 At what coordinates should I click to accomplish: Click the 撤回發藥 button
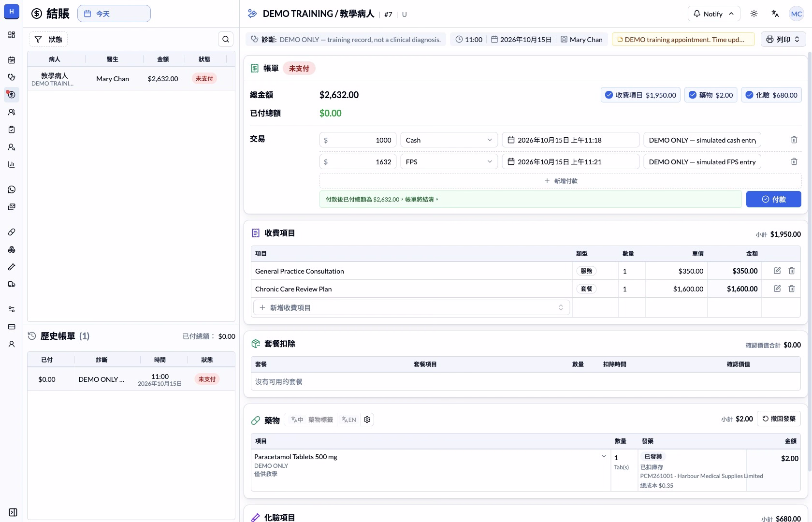pyautogui.click(x=779, y=419)
